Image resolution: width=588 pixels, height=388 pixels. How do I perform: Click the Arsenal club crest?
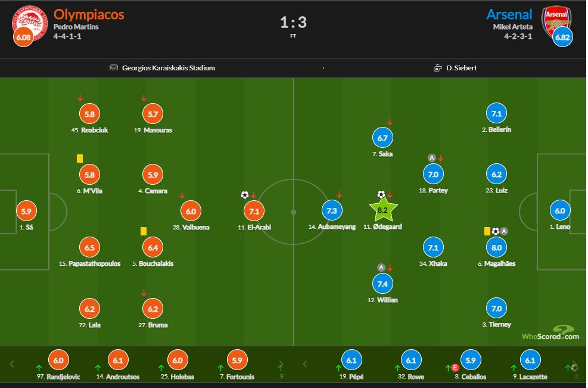tap(556, 22)
